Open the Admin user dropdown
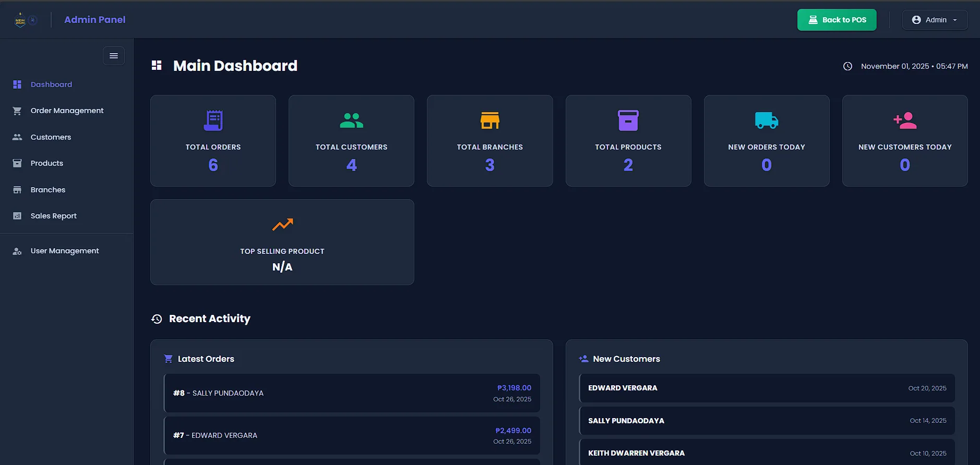 click(x=935, y=20)
